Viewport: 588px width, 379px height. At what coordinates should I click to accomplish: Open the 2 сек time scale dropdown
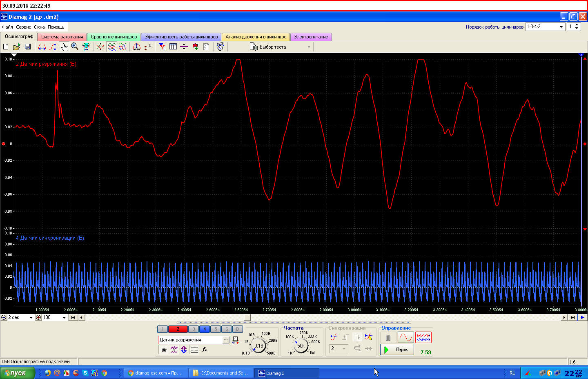(x=31, y=317)
